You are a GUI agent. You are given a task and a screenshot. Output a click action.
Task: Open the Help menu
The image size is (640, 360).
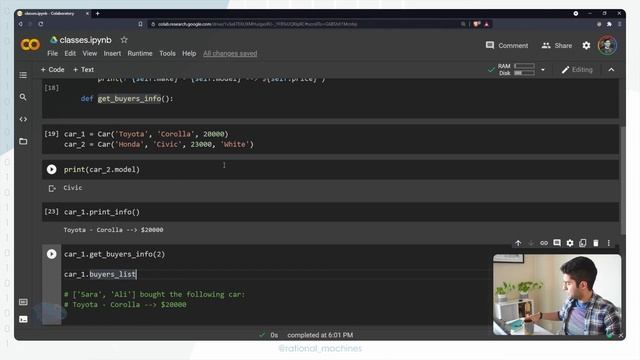coord(189,53)
